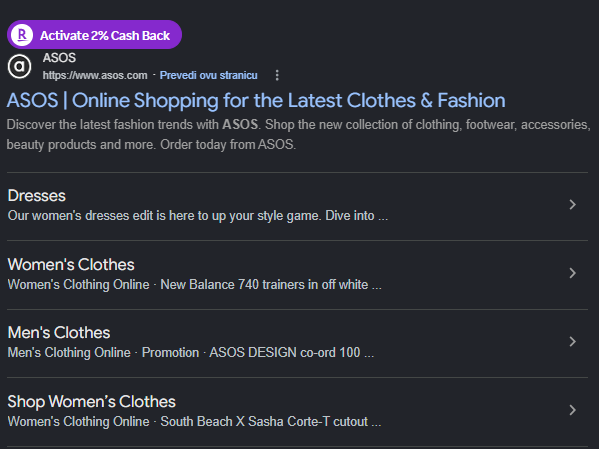This screenshot has height=449, width=599.
Task: Click South Beach X Sasha Corte-T snippet
Action: [x=270, y=421]
